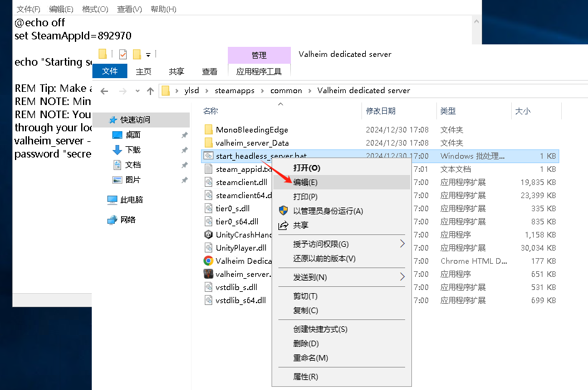Open Notepad 格式(O) menu
Viewport: 588px width, 390px height.
coord(96,9)
